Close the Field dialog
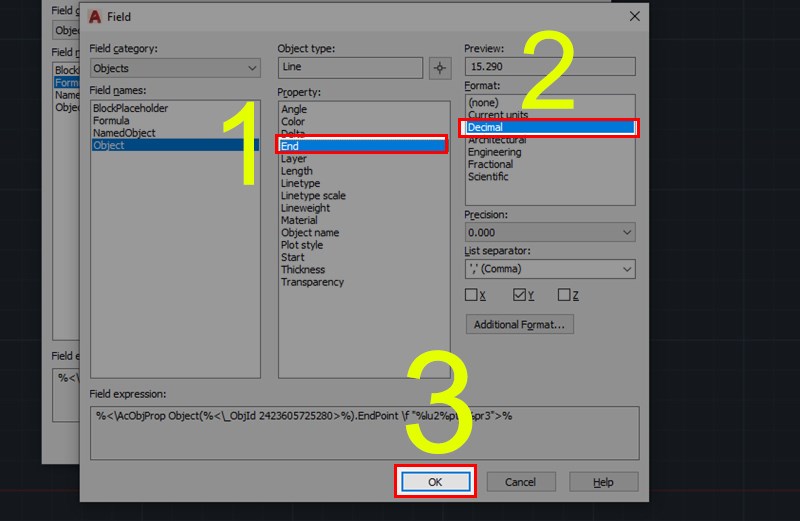 coord(634,16)
